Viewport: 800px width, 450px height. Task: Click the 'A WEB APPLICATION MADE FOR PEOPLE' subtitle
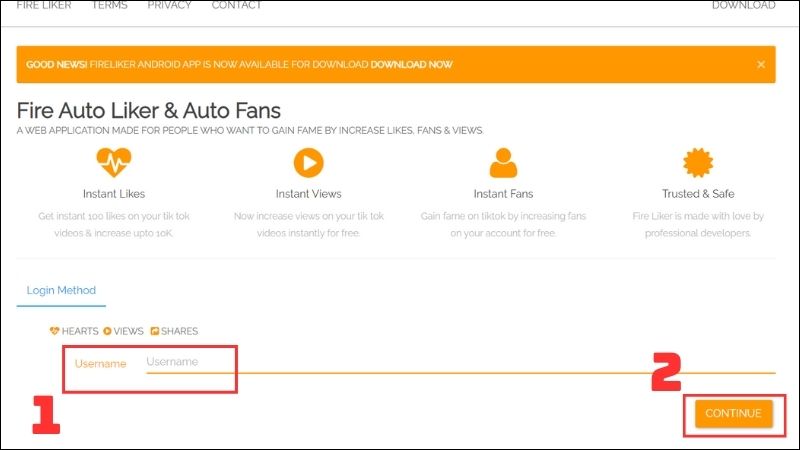pyautogui.click(x=250, y=131)
